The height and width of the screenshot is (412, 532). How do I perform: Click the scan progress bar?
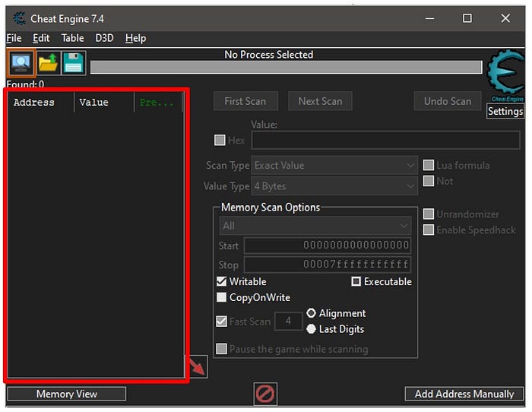coord(286,67)
